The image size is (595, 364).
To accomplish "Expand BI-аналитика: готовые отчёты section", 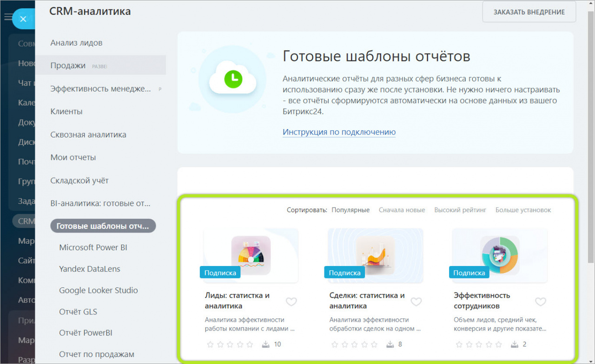I will [100, 203].
